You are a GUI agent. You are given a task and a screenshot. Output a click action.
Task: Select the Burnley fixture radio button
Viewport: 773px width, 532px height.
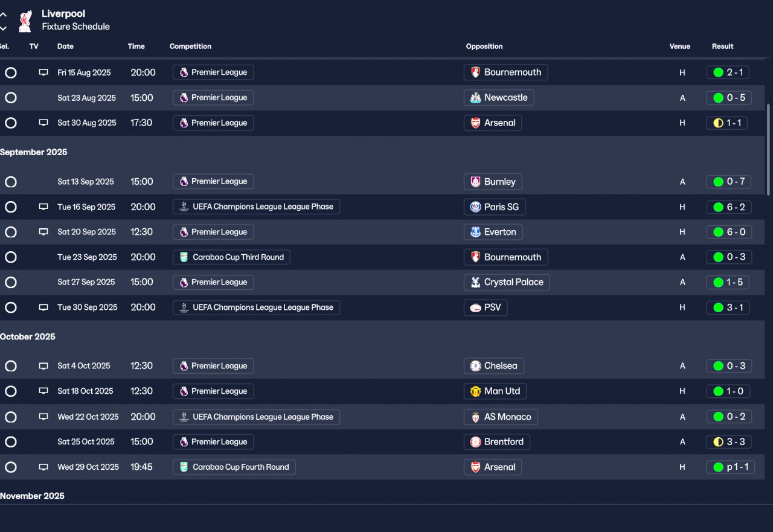pyautogui.click(x=11, y=182)
